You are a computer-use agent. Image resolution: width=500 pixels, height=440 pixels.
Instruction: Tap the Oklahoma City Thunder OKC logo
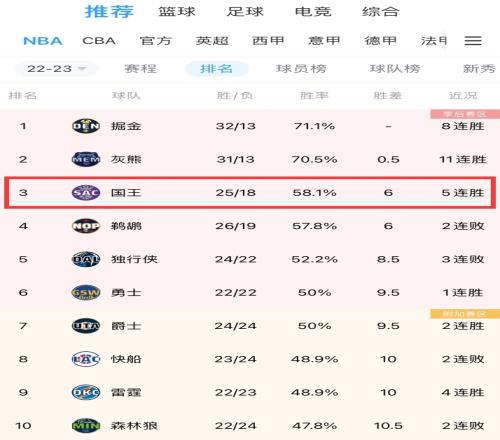[x=86, y=392]
